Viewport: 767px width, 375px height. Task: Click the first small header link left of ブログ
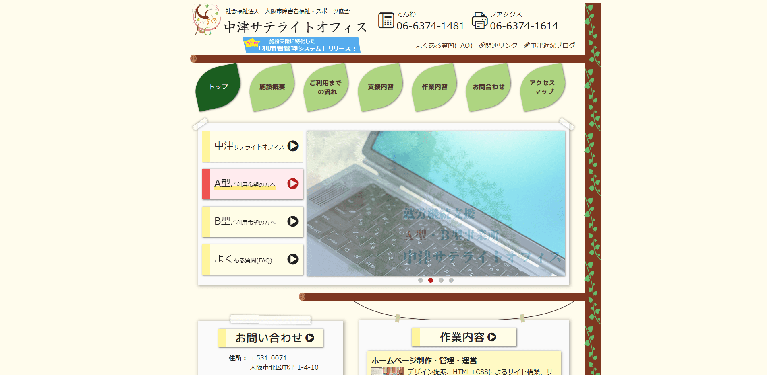[444, 45]
